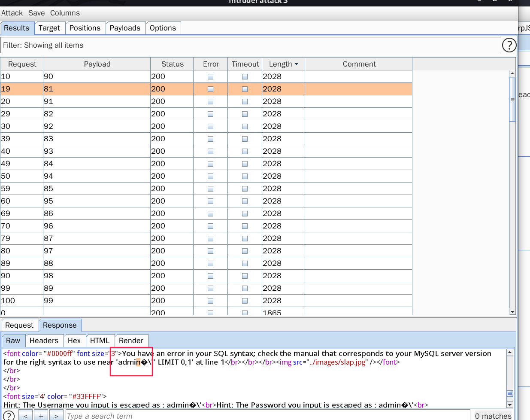The width and height of the screenshot is (530, 420).
Task: Open the Request tab in lower pane
Action: pos(19,325)
